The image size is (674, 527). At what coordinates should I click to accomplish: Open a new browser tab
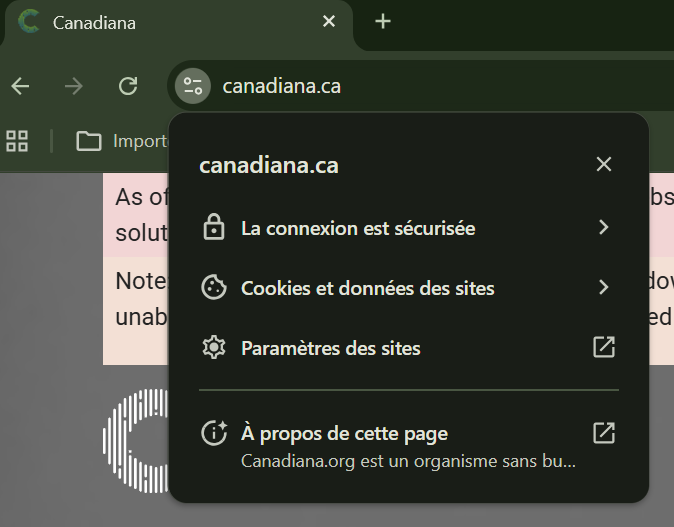coord(383,21)
